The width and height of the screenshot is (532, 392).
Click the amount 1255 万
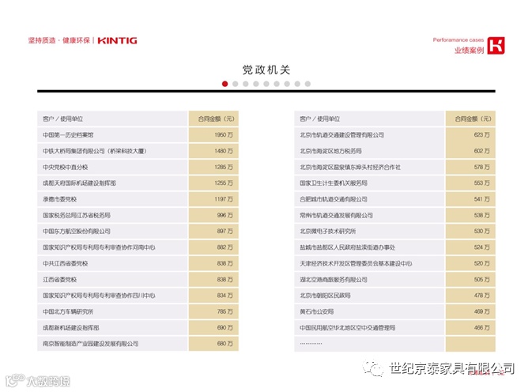[x=224, y=183]
